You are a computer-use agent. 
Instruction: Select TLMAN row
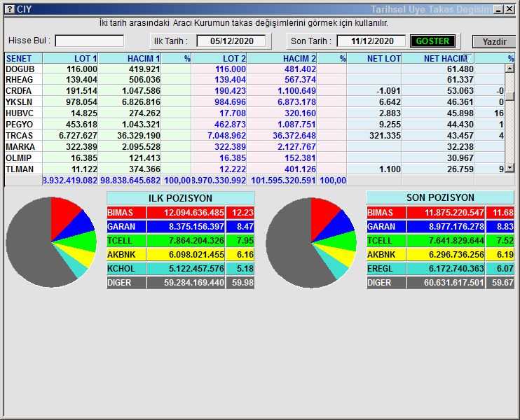(254, 169)
